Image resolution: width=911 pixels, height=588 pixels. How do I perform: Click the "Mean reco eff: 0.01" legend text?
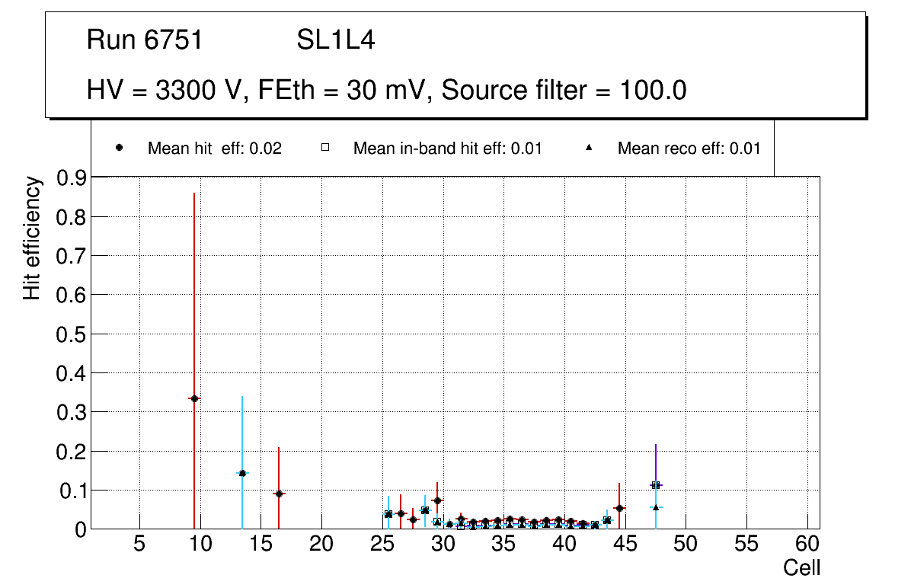coord(689,149)
